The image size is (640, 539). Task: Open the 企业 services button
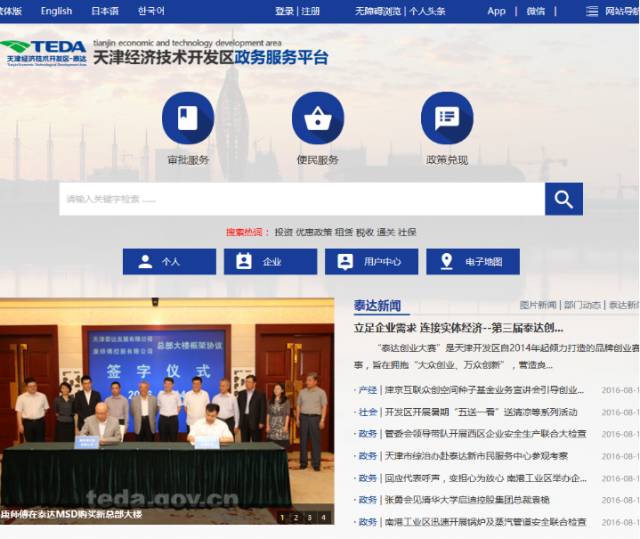click(x=271, y=262)
